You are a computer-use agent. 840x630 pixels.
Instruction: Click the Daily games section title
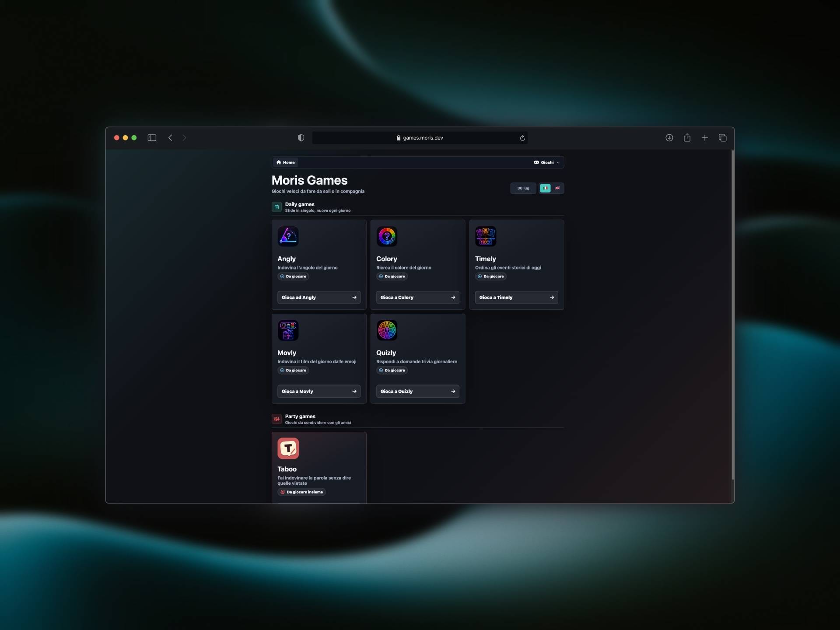click(x=300, y=204)
